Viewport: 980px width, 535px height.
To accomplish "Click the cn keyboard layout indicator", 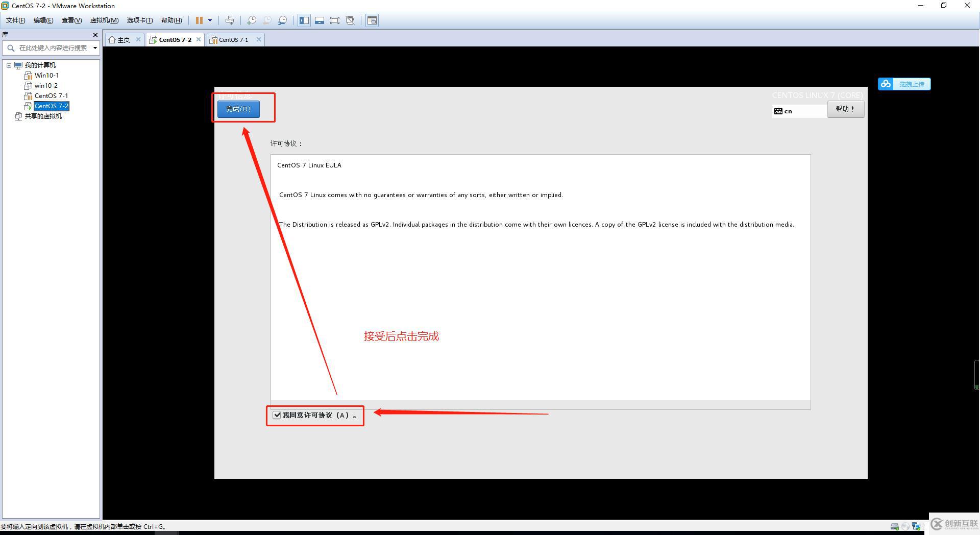I will (x=799, y=111).
